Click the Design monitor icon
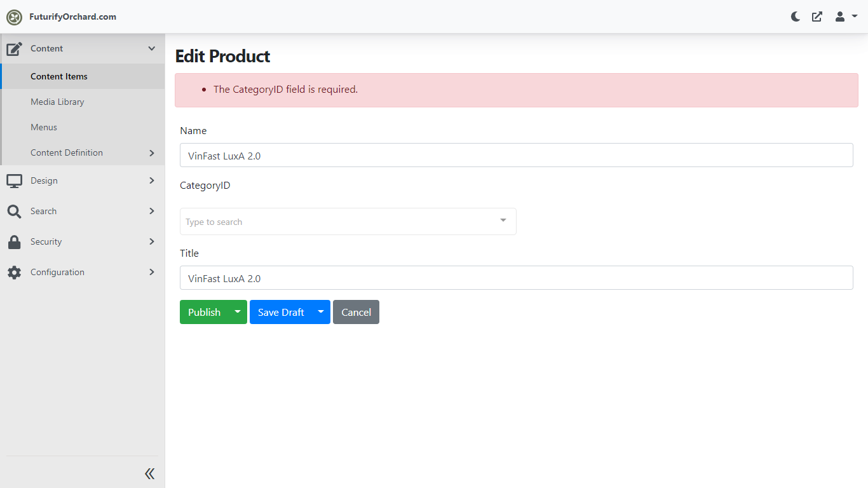 coord(15,180)
